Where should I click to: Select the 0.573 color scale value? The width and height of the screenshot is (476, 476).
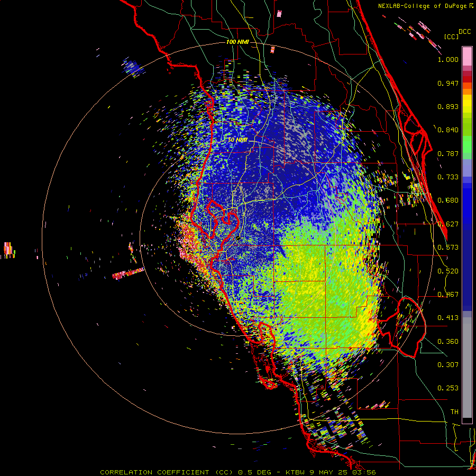pos(448,248)
